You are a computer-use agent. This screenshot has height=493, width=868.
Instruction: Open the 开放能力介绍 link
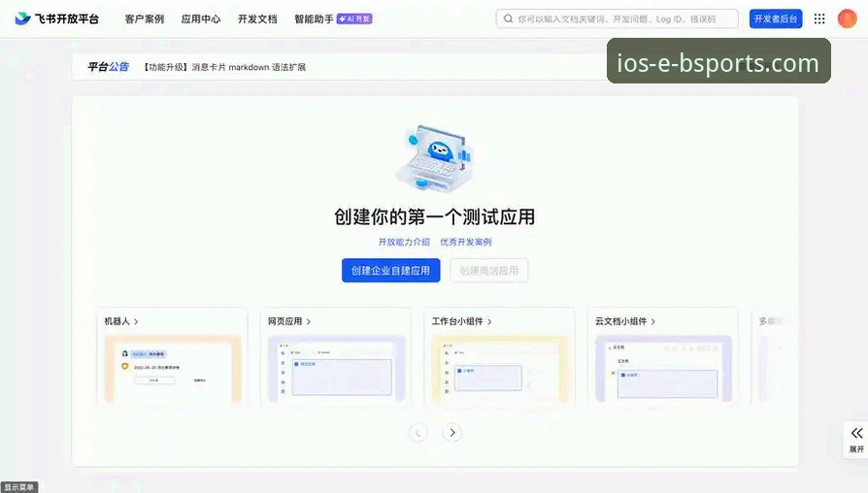tap(404, 242)
